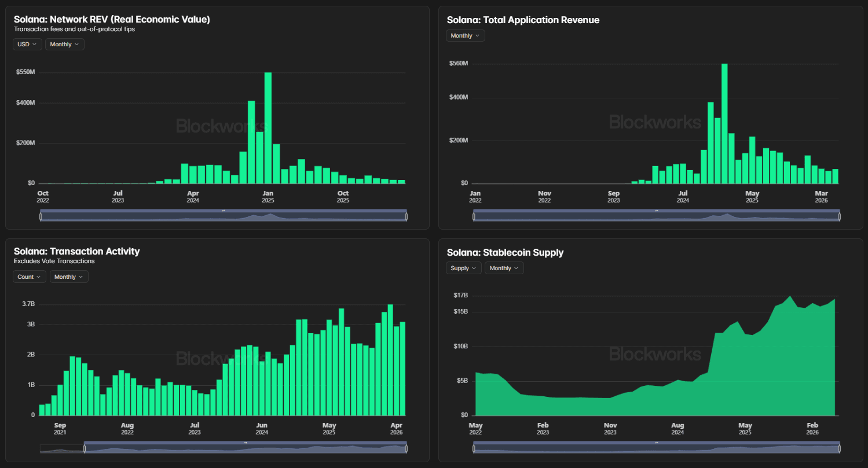Open the USD currency dropdown in Network REV
The image size is (868, 468).
(x=27, y=44)
